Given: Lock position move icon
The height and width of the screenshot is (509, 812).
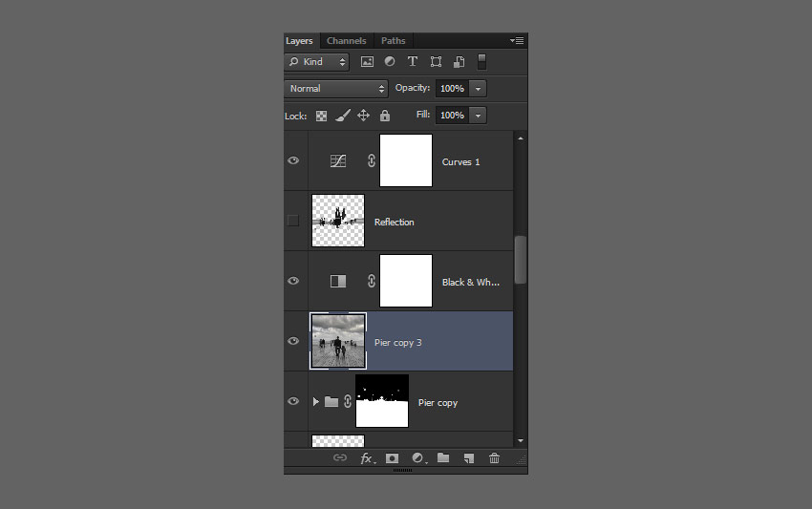Looking at the screenshot, I should pyautogui.click(x=364, y=115).
